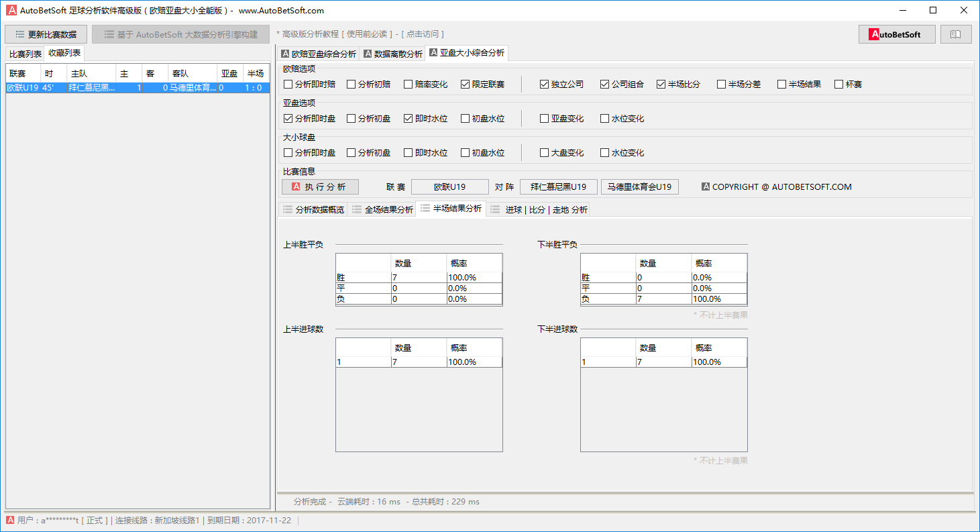Click the 客队 column header
980x532 pixels.
(x=193, y=74)
